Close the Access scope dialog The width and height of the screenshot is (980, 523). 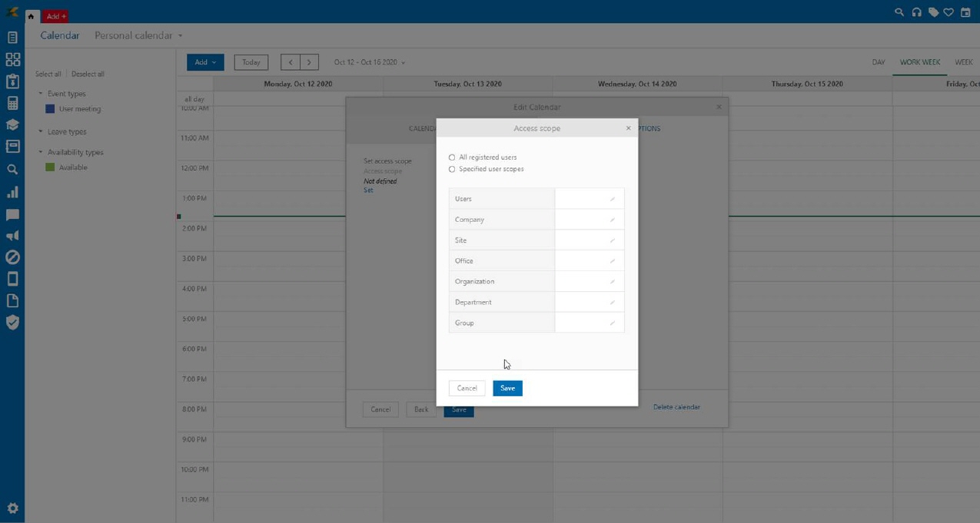(628, 128)
